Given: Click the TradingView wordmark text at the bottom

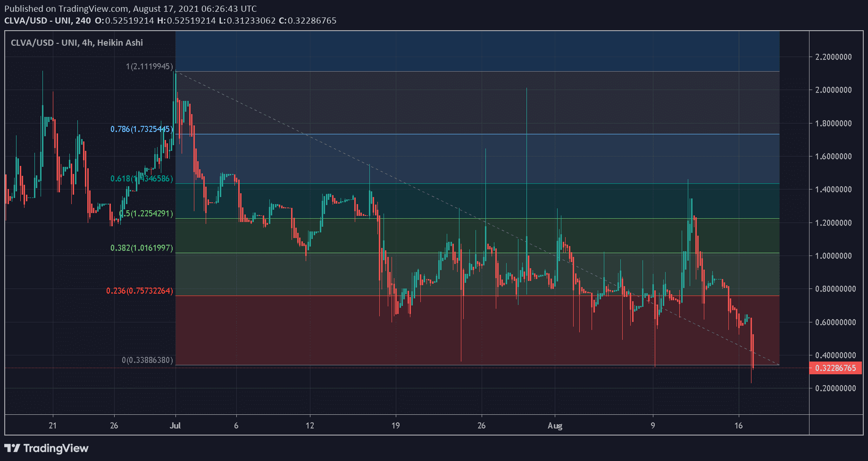Looking at the screenshot, I should click(x=56, y=448).
